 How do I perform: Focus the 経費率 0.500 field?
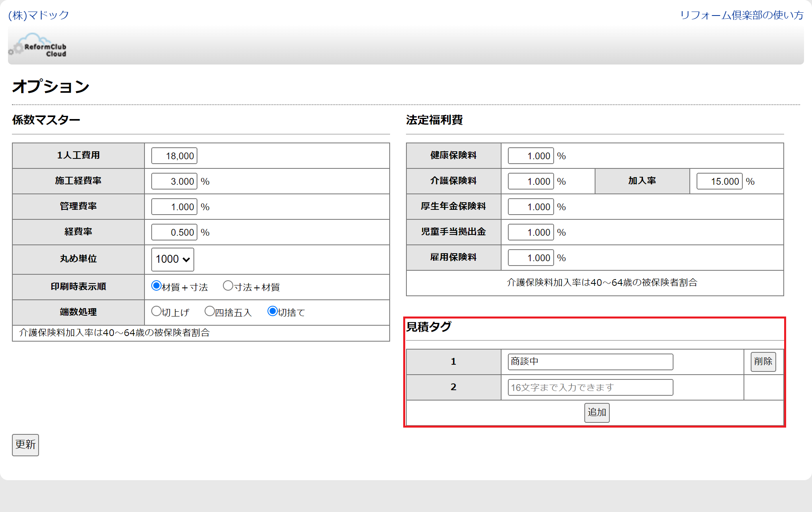174,232
